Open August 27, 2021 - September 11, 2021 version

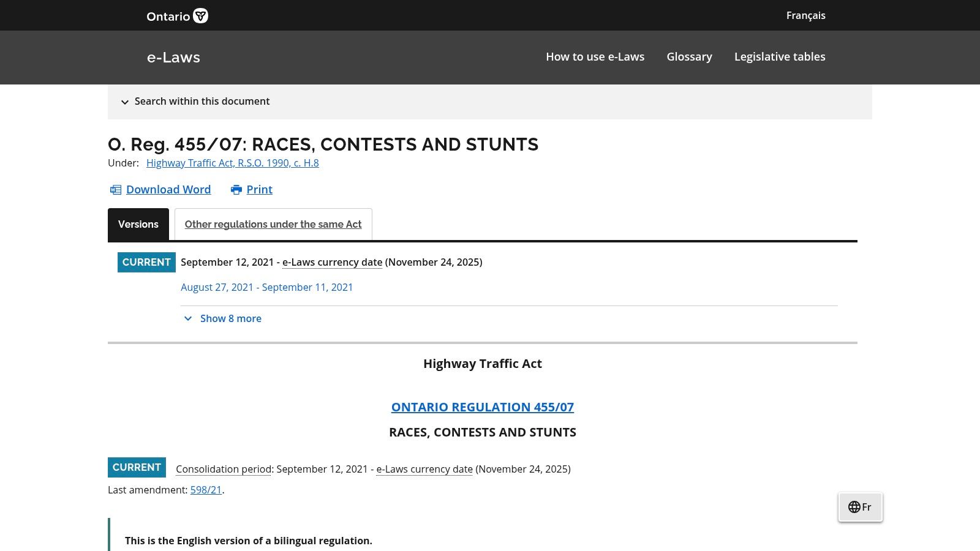point(267,287)
